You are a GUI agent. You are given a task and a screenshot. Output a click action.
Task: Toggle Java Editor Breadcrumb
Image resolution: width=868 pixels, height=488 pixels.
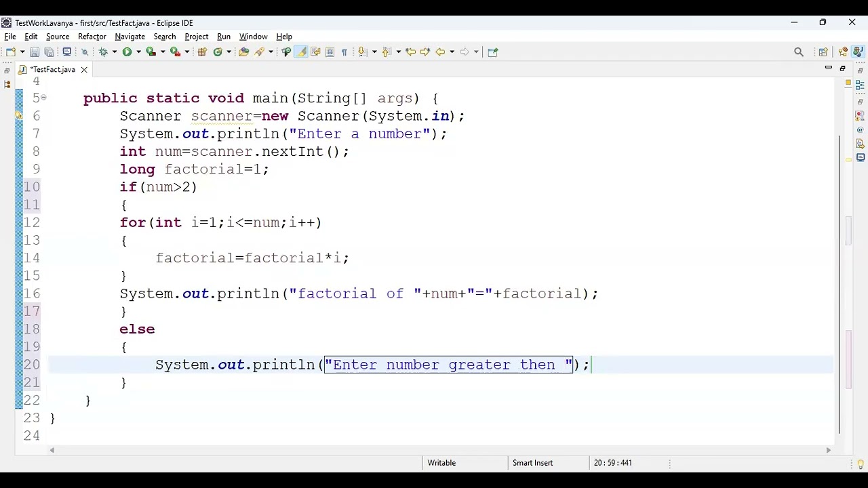pyautogui.click(x=286, y=52)
